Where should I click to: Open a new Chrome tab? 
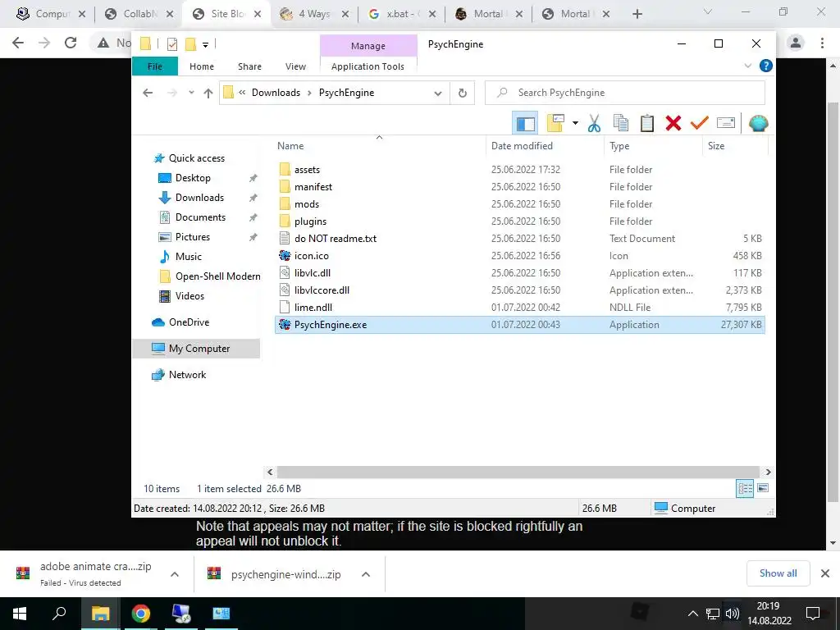637,14
